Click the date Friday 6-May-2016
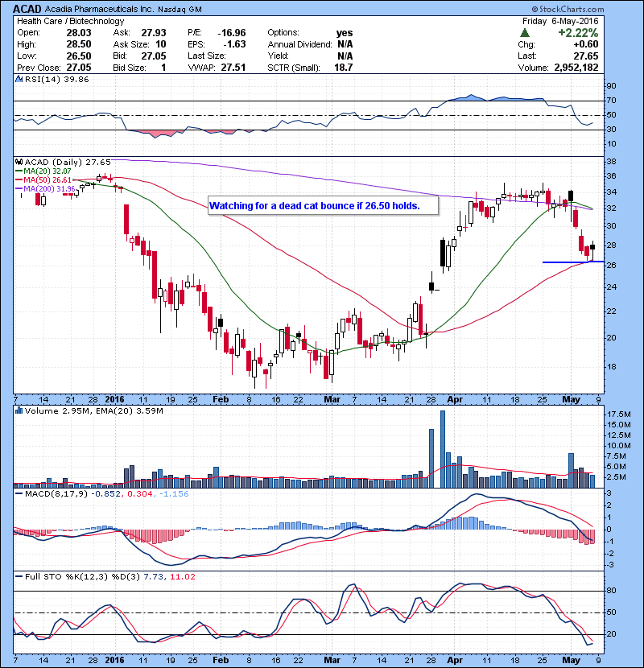The height and width of the screenshot is (668, 644). point(560,21)
